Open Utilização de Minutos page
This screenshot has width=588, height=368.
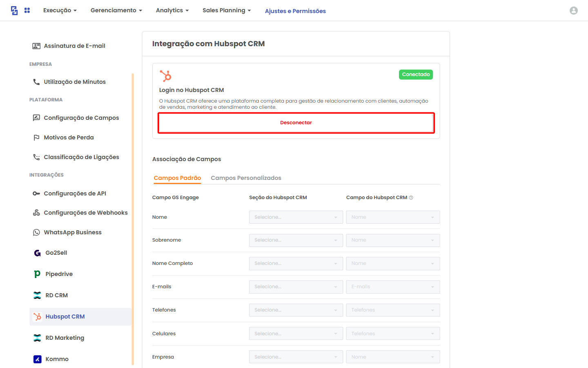pos(75,82)
